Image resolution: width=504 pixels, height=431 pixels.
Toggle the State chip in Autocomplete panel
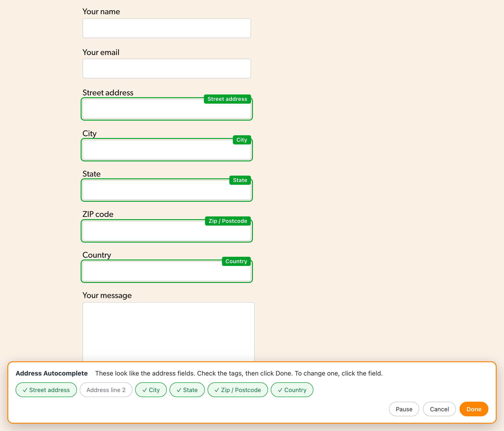[x=187, y=390]
